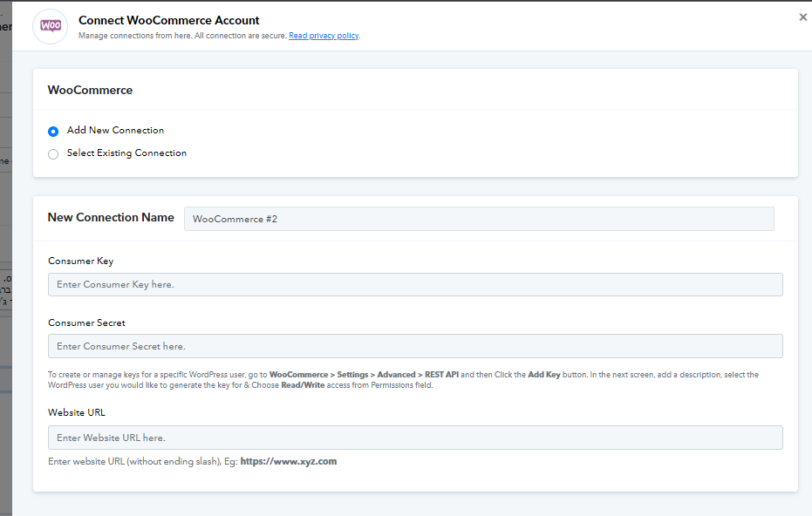Image resolution: width=812 pixels, height=516 pixels.
Task: Select the Add New Connection radio button
Action: (x=53, y=132)
